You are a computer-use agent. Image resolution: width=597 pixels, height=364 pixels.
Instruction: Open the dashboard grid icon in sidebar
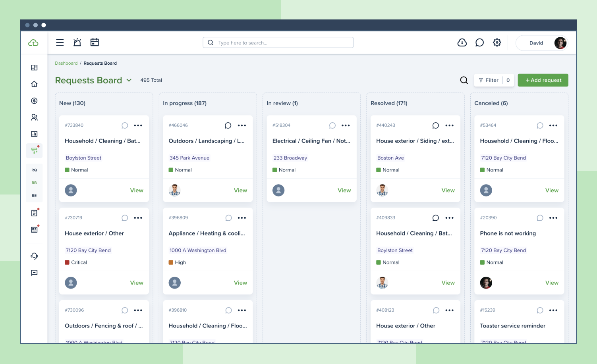[x=34, y=67]
